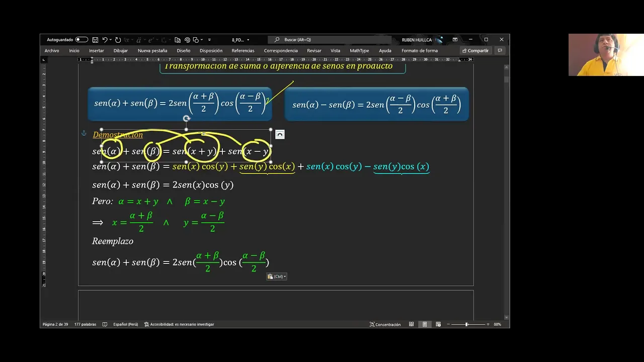
Task: Open the Correspondencia tab
Action: pyautogui.click(x=281, y=51)
